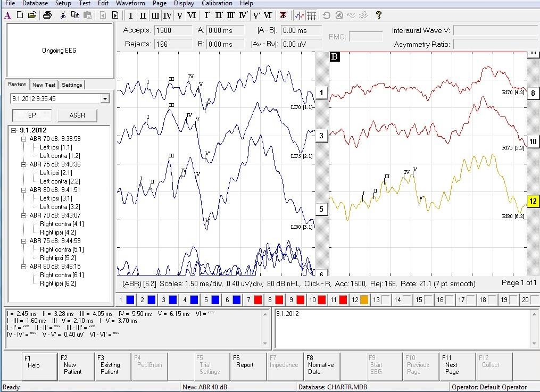Viewport: 540px width, 392px height.
Task: Collapse ABR 80 dB: 9:46:15 node
Action: (x=23, y=266)
